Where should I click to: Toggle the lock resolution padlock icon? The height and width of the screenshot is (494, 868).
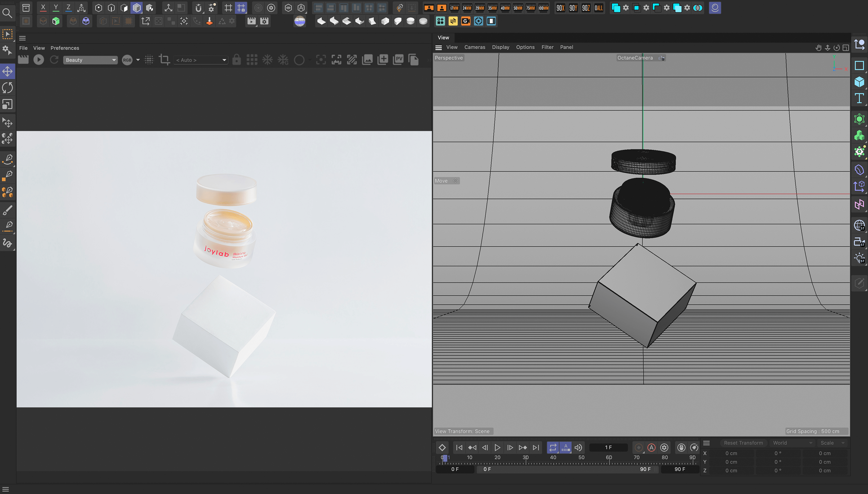click(236, 60)
